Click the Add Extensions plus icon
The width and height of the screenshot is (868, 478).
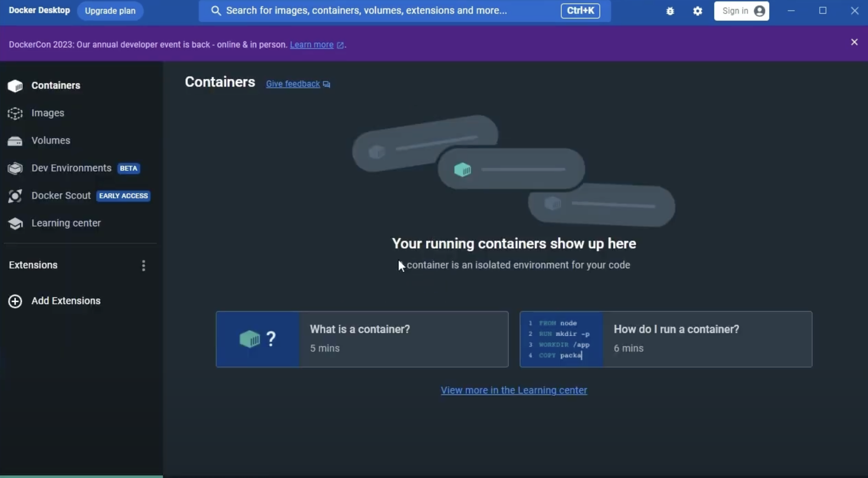15,301
